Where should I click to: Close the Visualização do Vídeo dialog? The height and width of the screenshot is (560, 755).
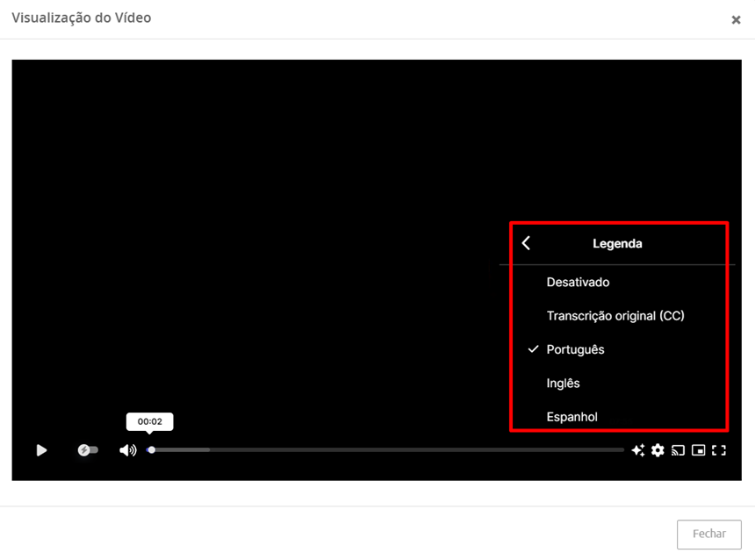(736, 19)
